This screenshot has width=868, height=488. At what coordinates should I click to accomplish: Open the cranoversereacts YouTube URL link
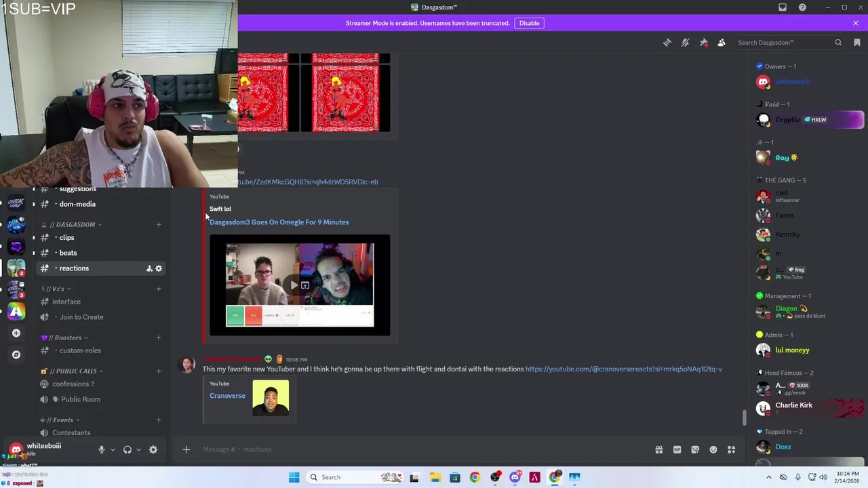tap(623, 369)
